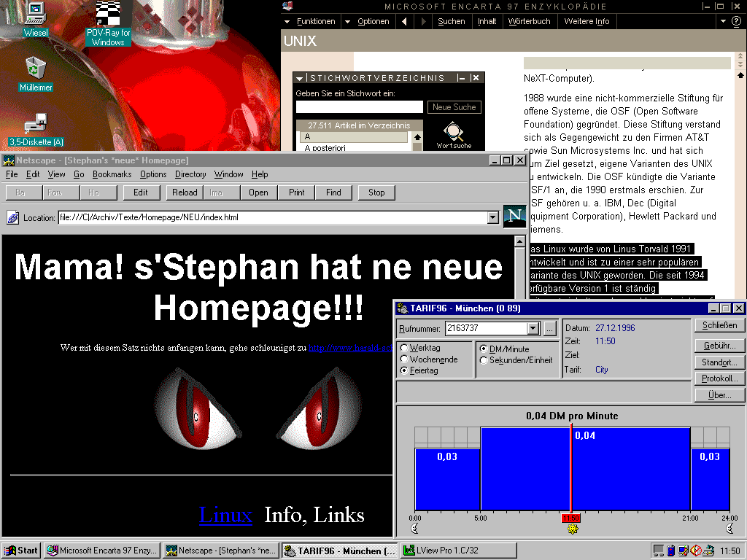Follow the harald link on Stephan's homepage
Screen dimensions: 747x560
pyautogui.click(x=351, y=348)
